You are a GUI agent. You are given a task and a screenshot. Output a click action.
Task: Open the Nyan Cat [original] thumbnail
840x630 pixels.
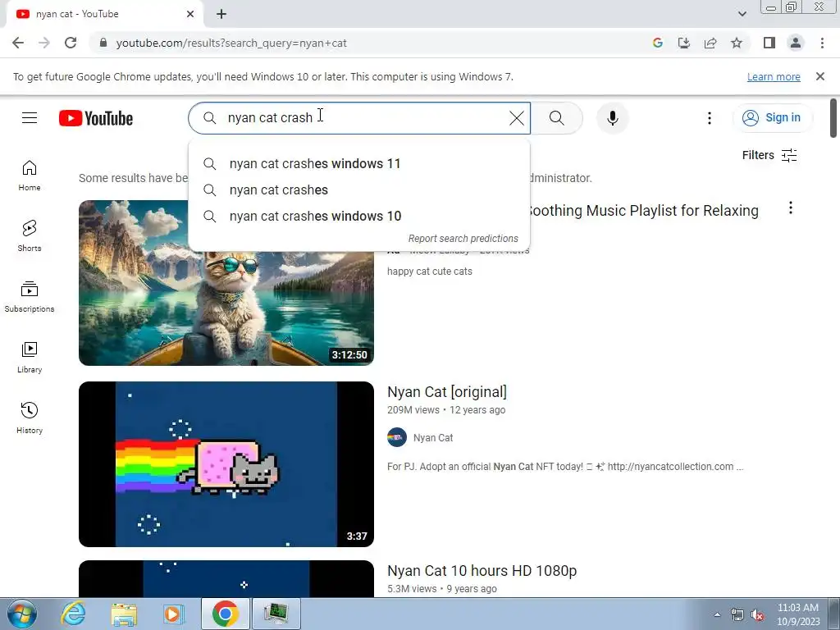pyautogui.click(x=226, y=464)
